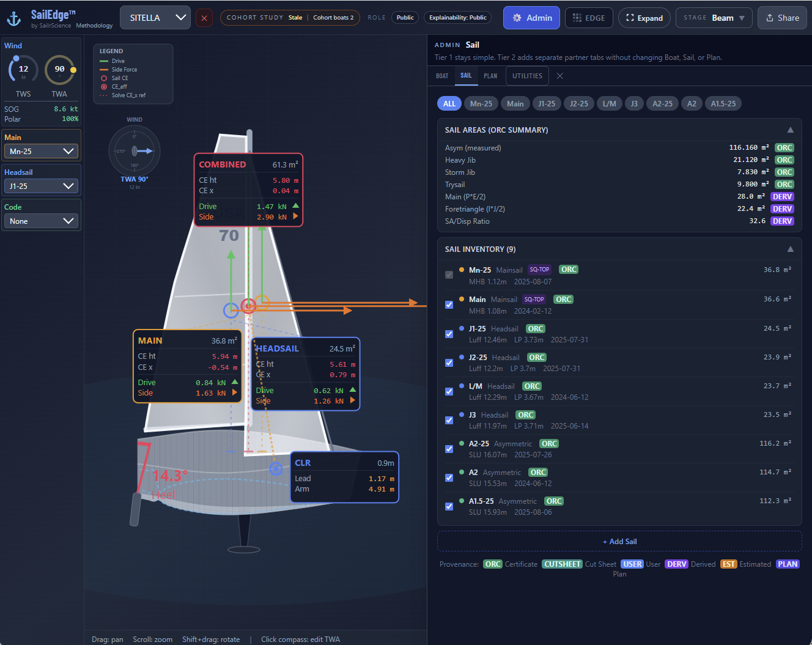This screenshot has width=812, height=645.
Task: Collapse the Sail Inventory (9) section
Action: pos(790,249)
